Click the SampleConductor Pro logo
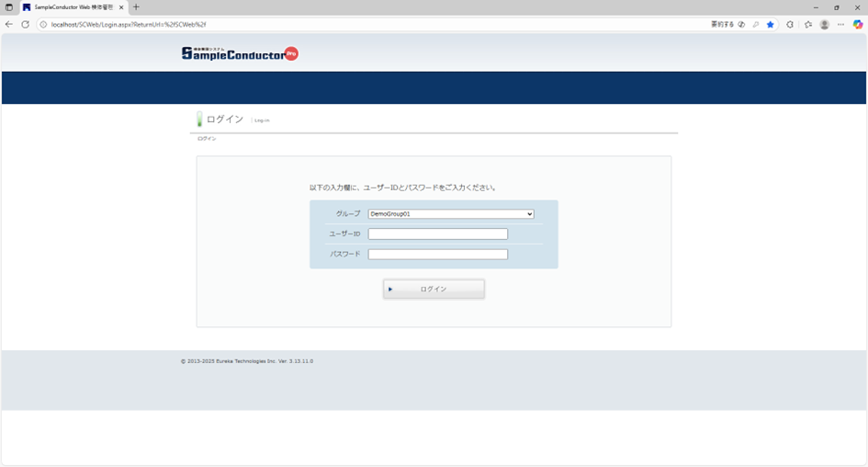868x467 pixels. click(x=240, y=54)
